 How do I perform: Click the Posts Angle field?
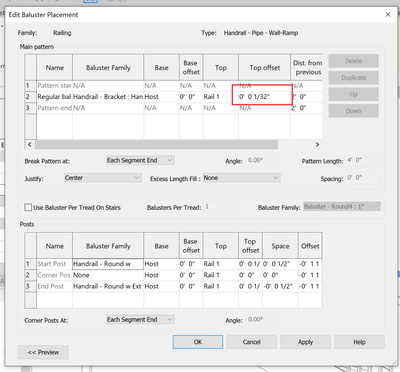click(x=263, y=320)
